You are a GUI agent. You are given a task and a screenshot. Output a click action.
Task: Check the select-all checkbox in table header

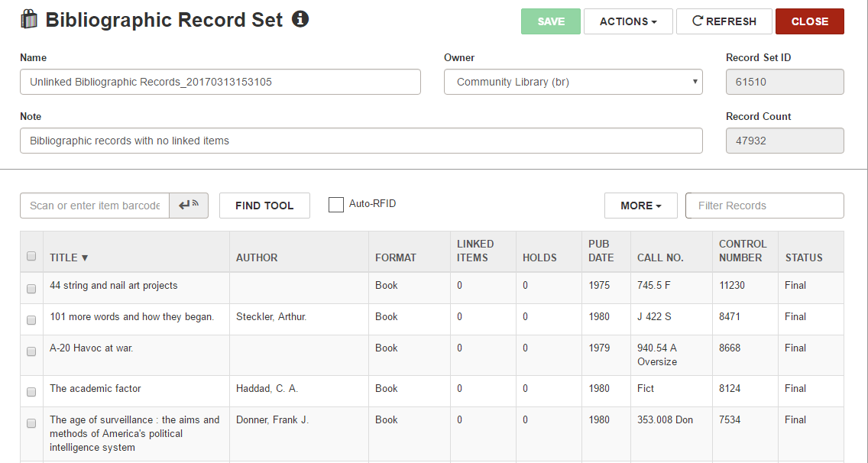tap(31, 257)
